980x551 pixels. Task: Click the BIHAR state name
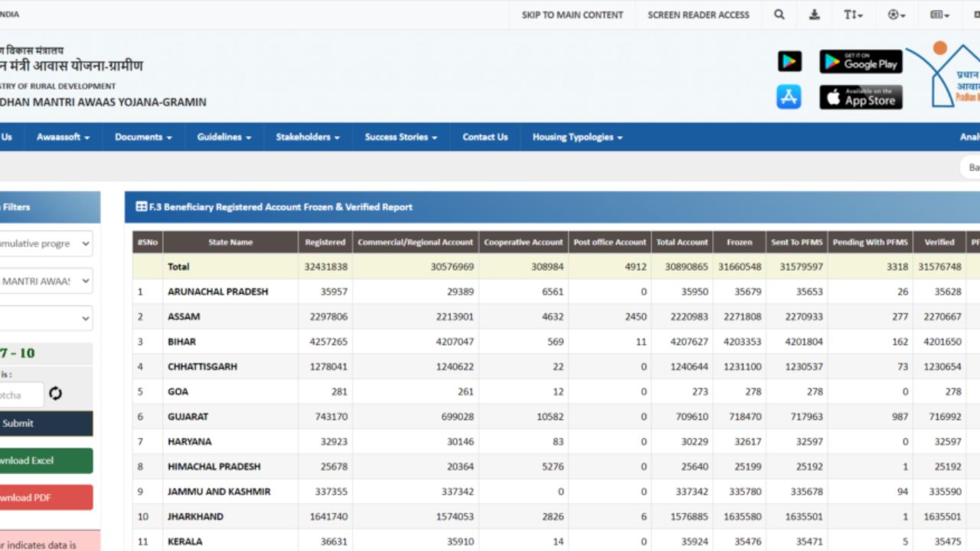coord(181,341)
